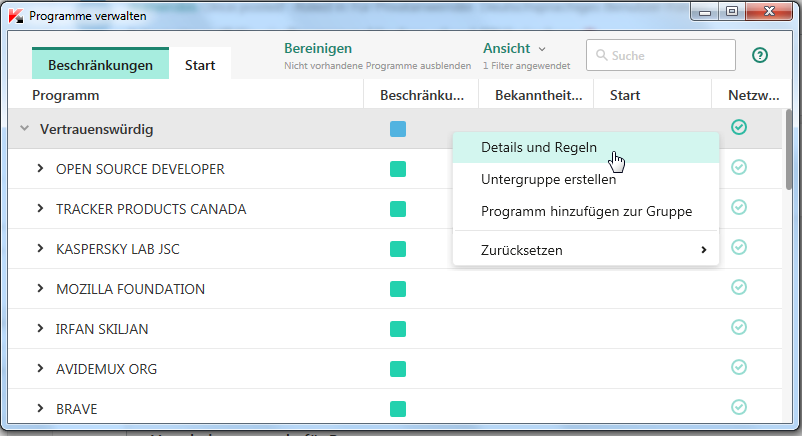802x436 pixels.
Task: Select BRAVE row
Action: pyautogui.click(x=395, y=407)
